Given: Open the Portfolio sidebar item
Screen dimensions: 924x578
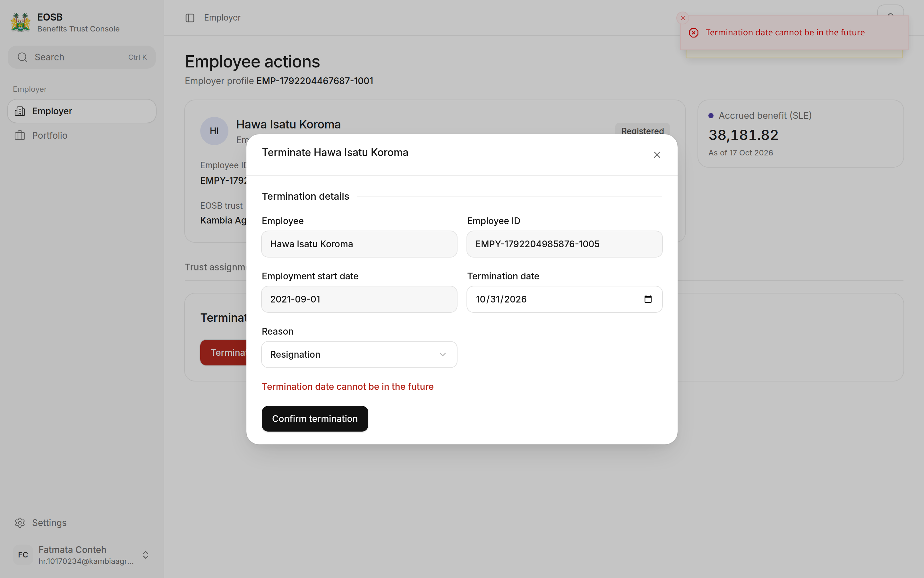Looking at the screenshot, I should 82,135.
